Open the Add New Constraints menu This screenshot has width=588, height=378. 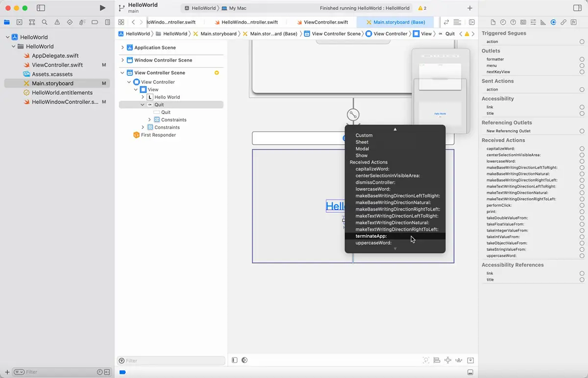tap(448, 360)
